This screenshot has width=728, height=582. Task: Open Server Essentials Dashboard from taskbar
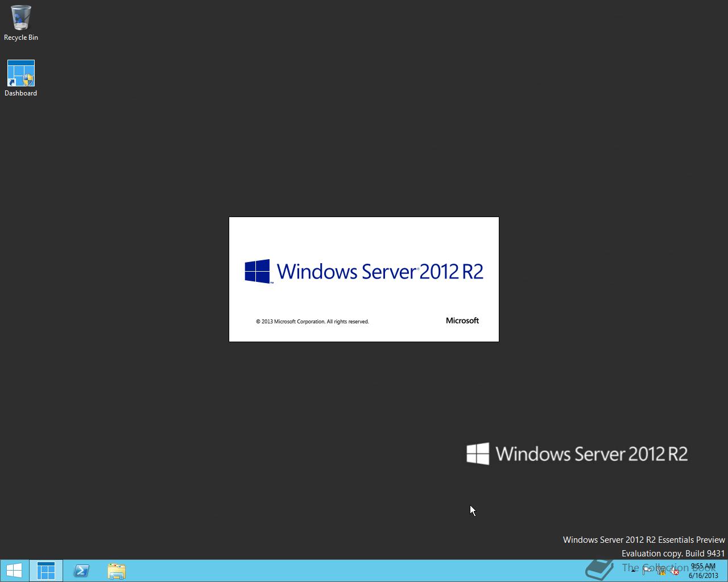pyautogui.click(x=46, y=571)
